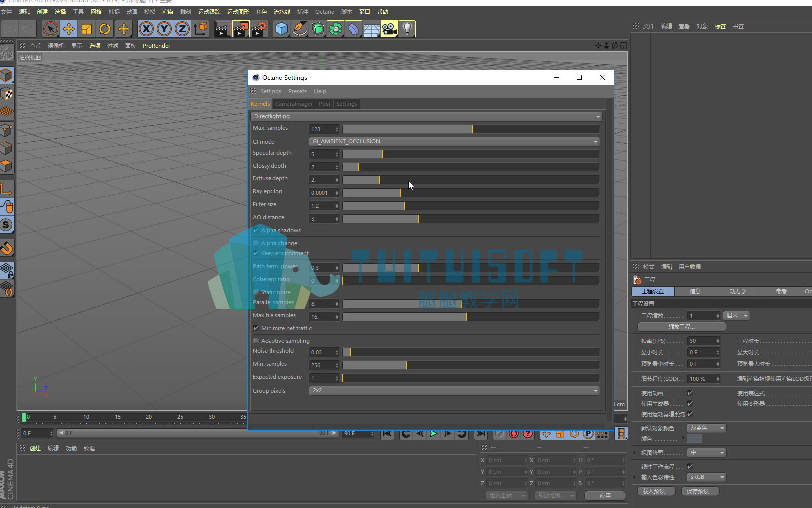This screenshot has width=812, height=508.
Task: Open project scale unit dropdown
Action: pos(736,316)
